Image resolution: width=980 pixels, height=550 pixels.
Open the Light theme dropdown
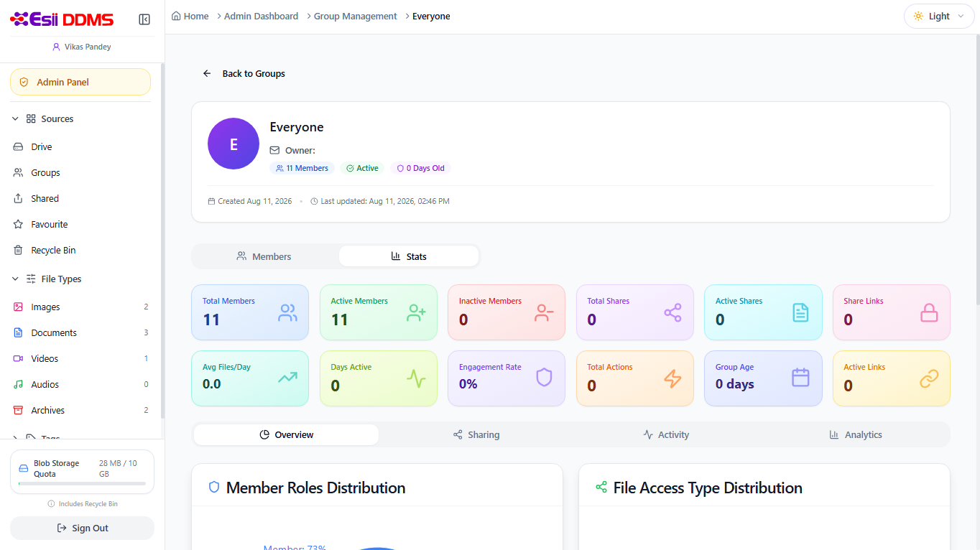pyautogui.click(x=939, y=16)
